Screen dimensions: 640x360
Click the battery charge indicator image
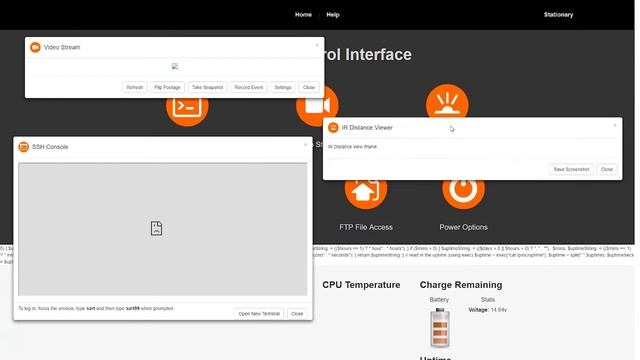point(440,327)
